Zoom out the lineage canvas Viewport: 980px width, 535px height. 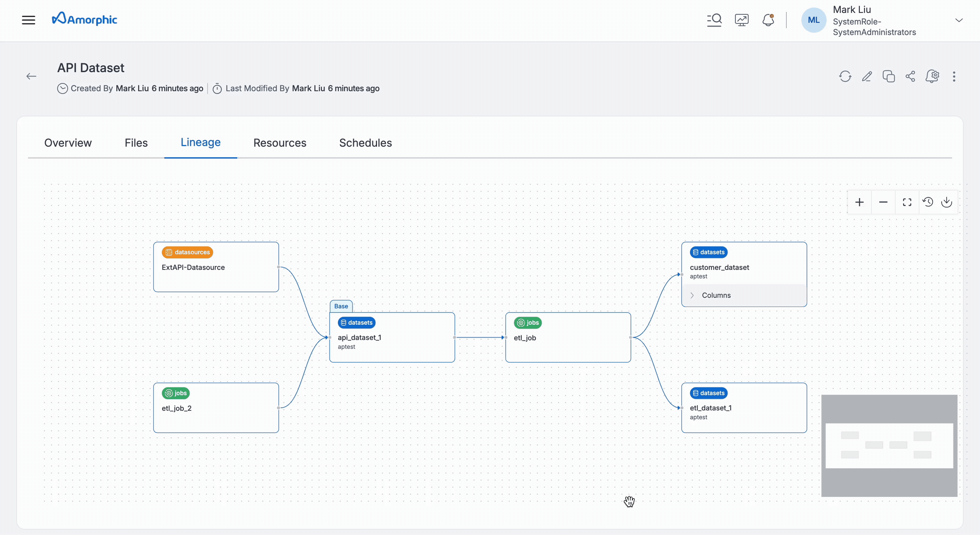[x=883, y=202]
